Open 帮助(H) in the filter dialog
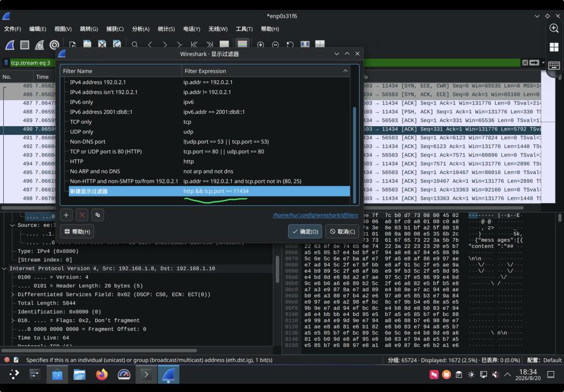Image resolution: width=564 pixels, height=392 pixels. click(77, 232)
